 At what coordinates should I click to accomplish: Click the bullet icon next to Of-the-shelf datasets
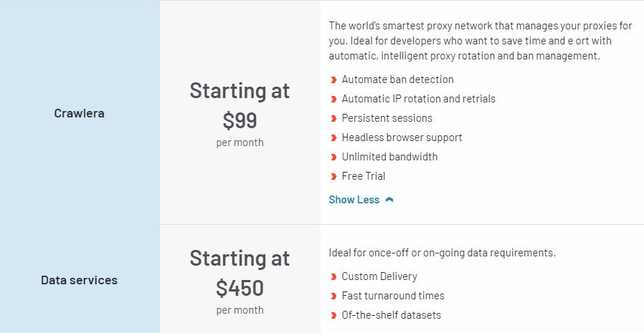point(333,315)
